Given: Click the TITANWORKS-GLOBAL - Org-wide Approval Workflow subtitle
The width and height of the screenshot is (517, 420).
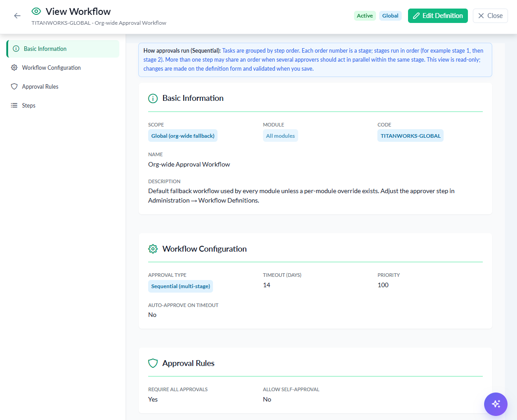Looking at the screenshot, I should tap(99, 23).
